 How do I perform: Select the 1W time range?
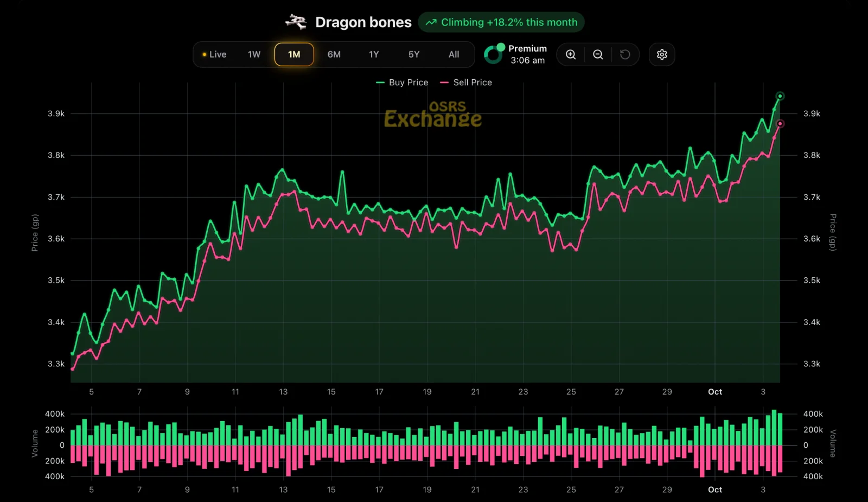point(254,54)
